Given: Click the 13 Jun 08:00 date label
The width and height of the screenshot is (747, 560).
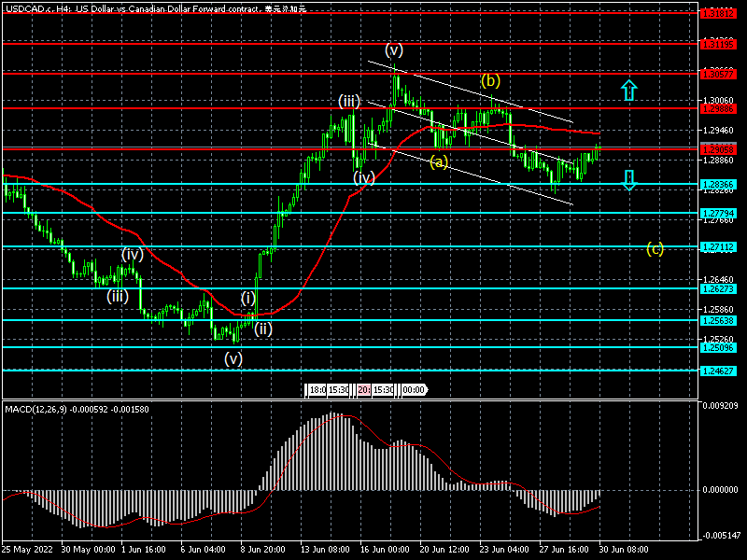Looking at the screenshot, I should click(x=325, y=550).
